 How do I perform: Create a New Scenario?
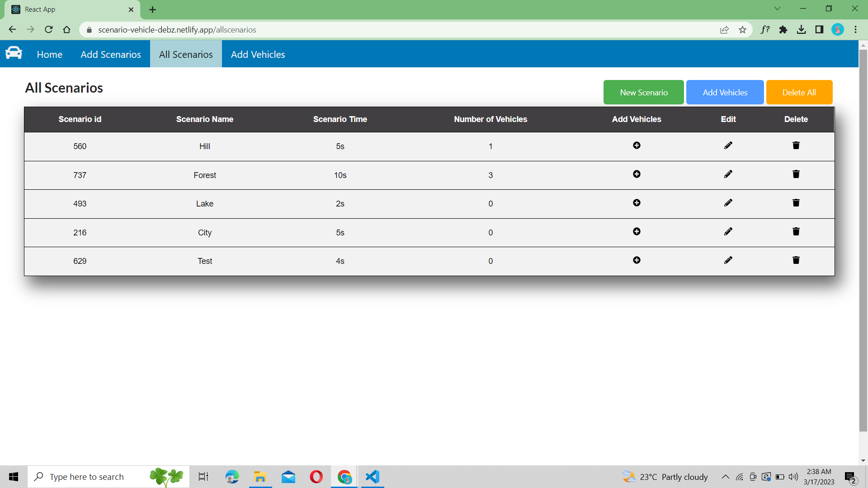click(x=643, y=92)
